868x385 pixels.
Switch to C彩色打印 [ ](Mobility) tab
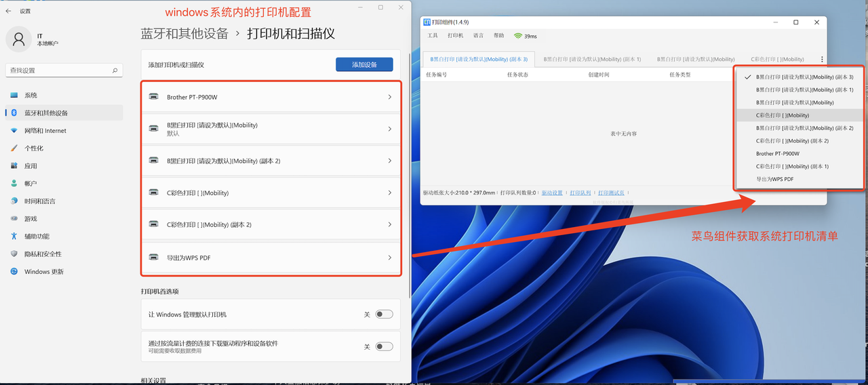[x=778, y=60]
